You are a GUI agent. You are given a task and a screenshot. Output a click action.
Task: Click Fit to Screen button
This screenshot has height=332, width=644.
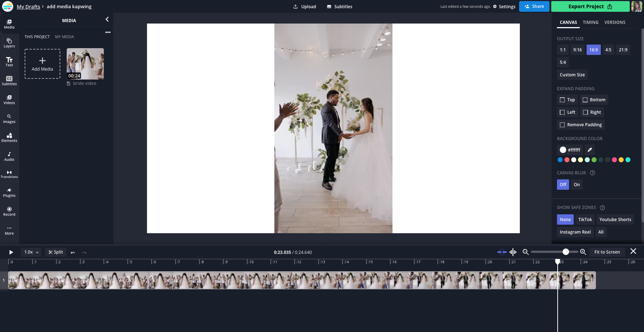[x=607, y=252]
